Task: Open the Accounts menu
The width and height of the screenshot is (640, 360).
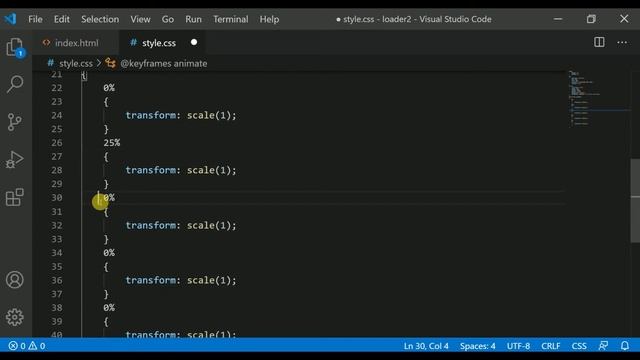Action: point(15,280)
